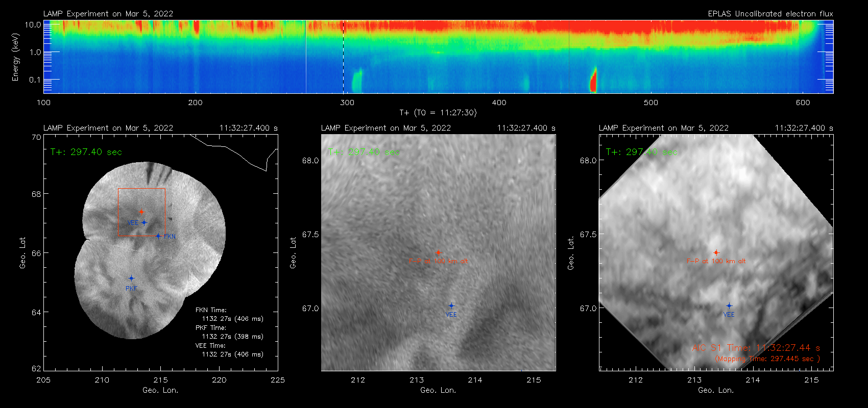Click the '68.0' latitude tick of the right panel
868x408 pixels.
(x=588, y=160)
